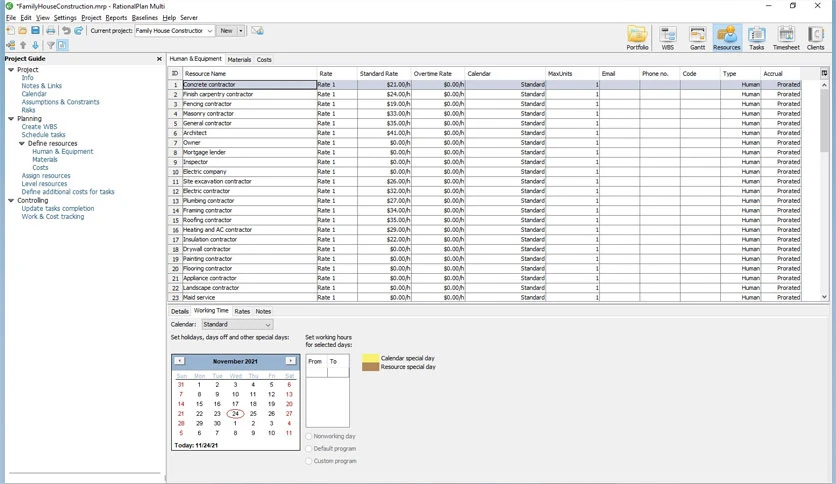Click the New project button
The width and height of the screenshot is (836, 484).
[227, 31]
